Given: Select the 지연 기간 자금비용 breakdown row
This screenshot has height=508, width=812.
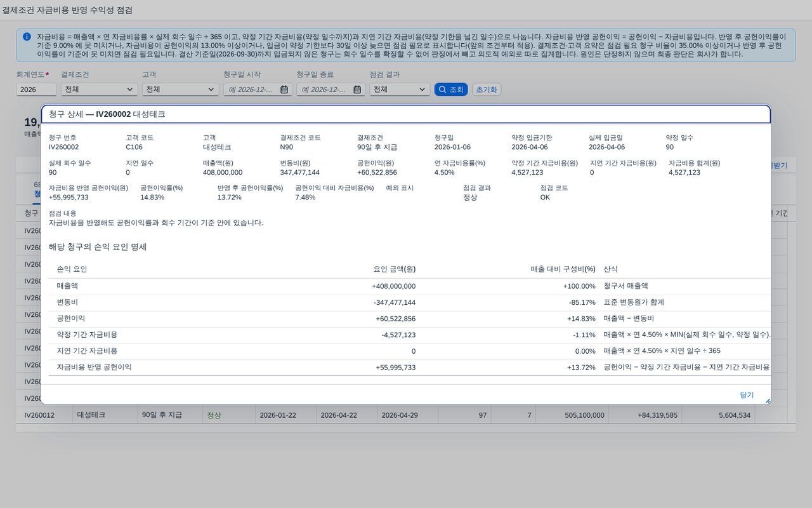Looking at the screenshot, I should point(410,351).
